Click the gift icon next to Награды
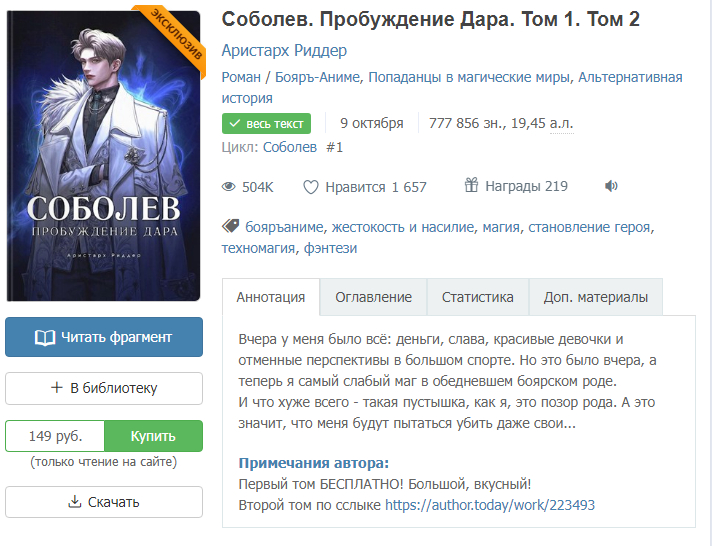 pyautogui.click(x=472, y=186)
